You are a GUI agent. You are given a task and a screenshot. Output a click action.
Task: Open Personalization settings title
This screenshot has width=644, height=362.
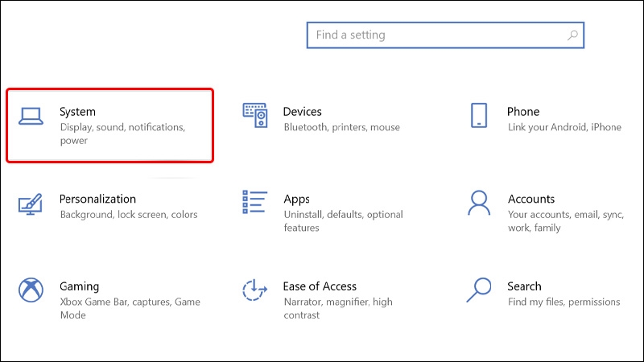pyautogui.click(x=97, y=199)
